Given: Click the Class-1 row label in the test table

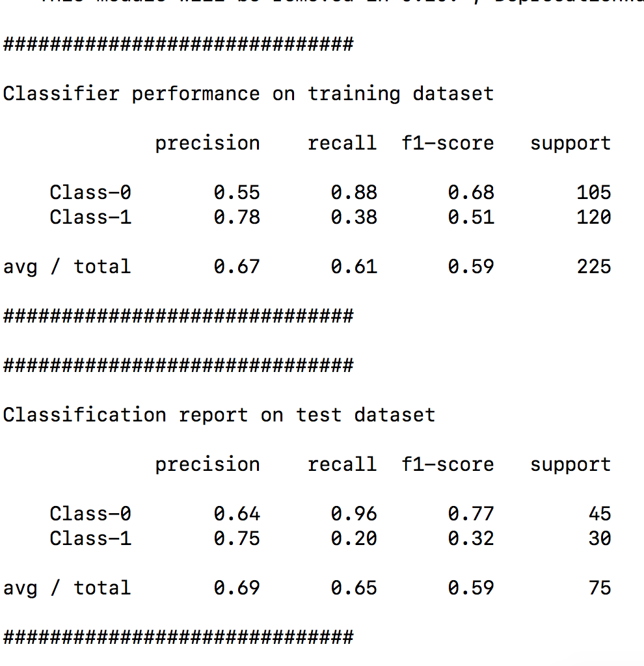Looking at the screenshot, I should (x=90, y=539).
